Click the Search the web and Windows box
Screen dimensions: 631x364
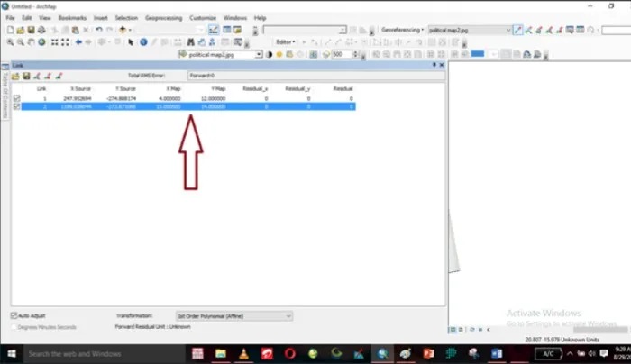coord(103,354)
